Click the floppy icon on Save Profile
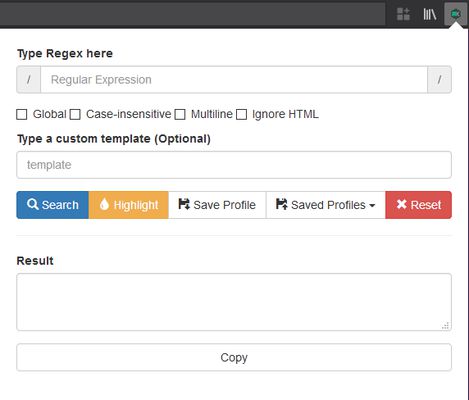The height and width of the screenshot is (400, 469). pyautogui.click(x=184, y=204)
